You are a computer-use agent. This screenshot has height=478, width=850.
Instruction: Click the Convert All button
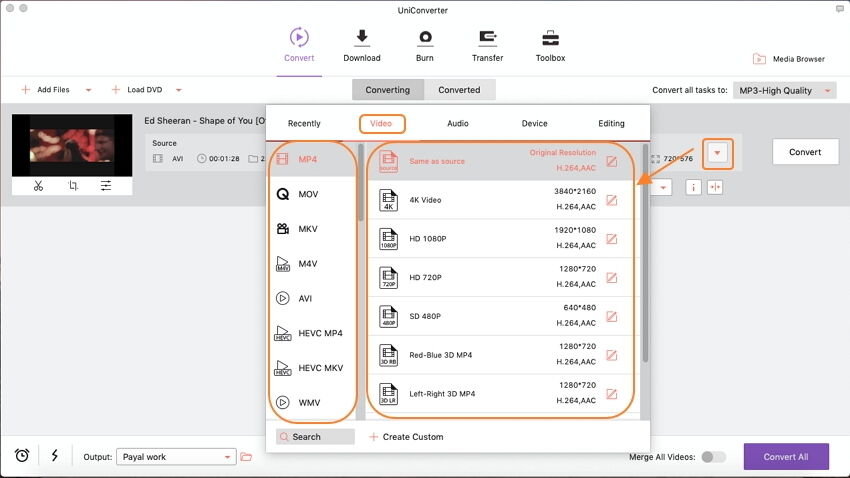786,457
